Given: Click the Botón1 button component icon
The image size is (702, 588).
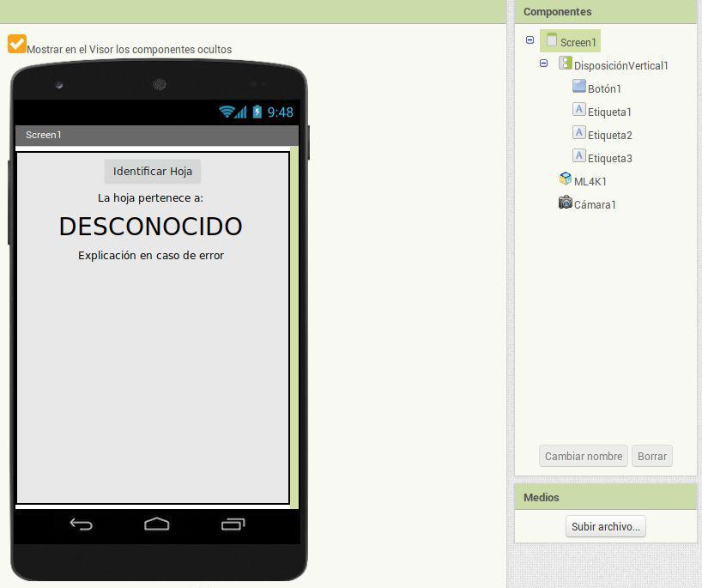Looking at the screenshot, I should pyautogui.click(x=579, y=86).
